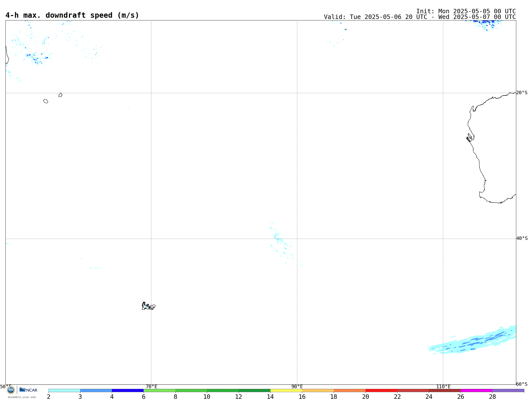Click the Kerguelen Islands outline near 70°E

click(x=149, y=306)
